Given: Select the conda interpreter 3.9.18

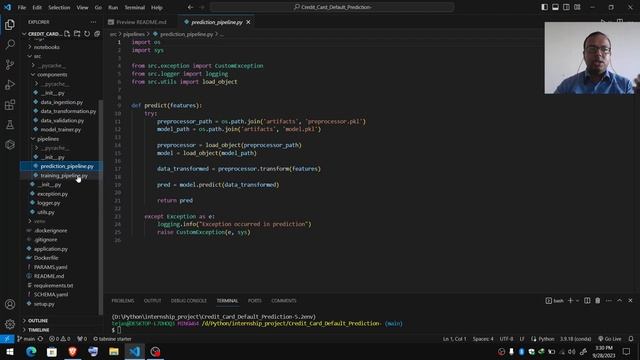Looking at the screenshot, I should tap(576, 339).
